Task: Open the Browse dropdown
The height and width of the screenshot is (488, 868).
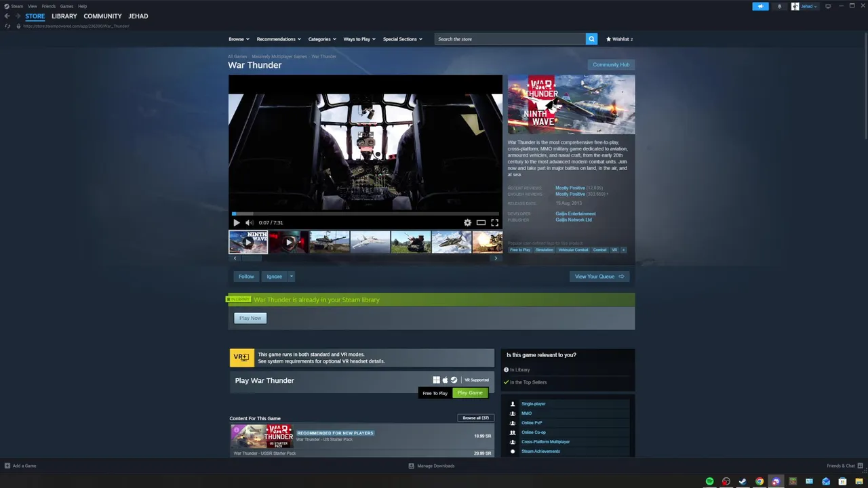Action: [239, 39]
